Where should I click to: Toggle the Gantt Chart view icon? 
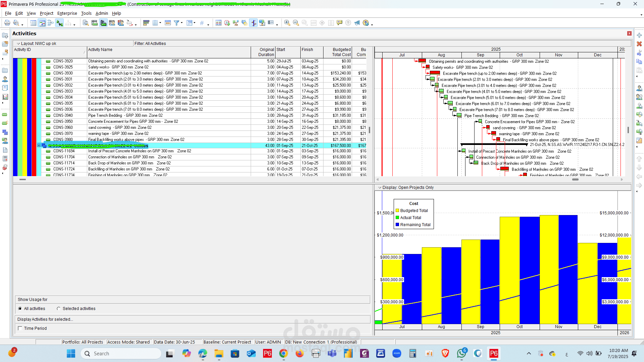(42, 23)
